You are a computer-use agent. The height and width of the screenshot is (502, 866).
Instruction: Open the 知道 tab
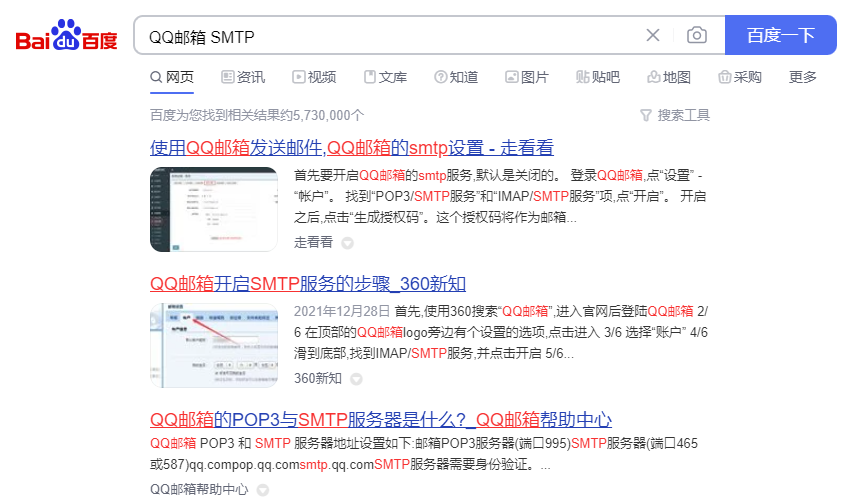[456, 77]
